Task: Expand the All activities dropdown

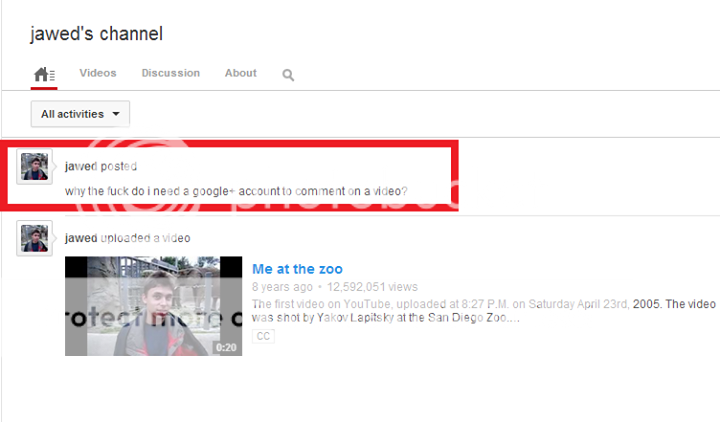Action: coord(80,114)
